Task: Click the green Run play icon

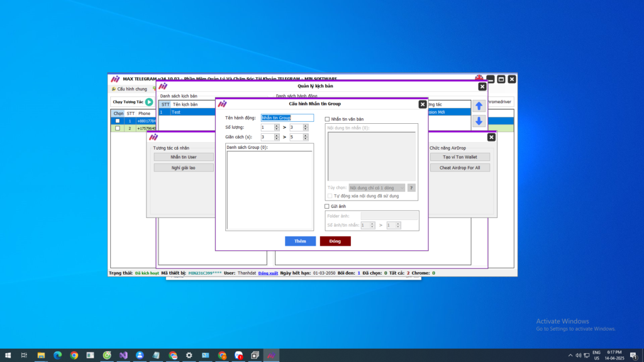Action: (x=149, y=102)
